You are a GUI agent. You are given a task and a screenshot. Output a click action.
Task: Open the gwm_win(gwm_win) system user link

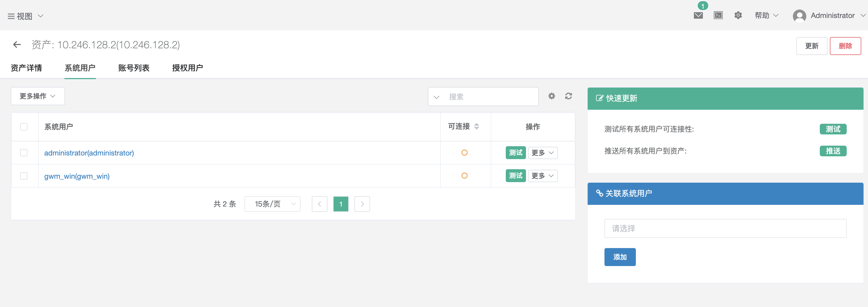pos(77,176)
